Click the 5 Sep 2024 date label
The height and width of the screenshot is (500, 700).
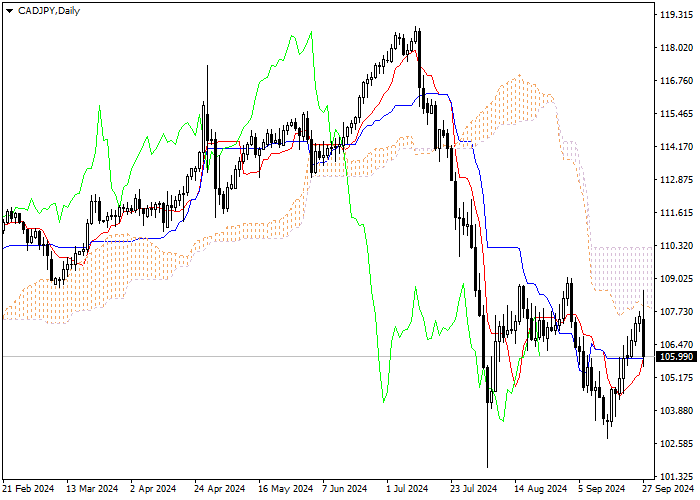601,489
